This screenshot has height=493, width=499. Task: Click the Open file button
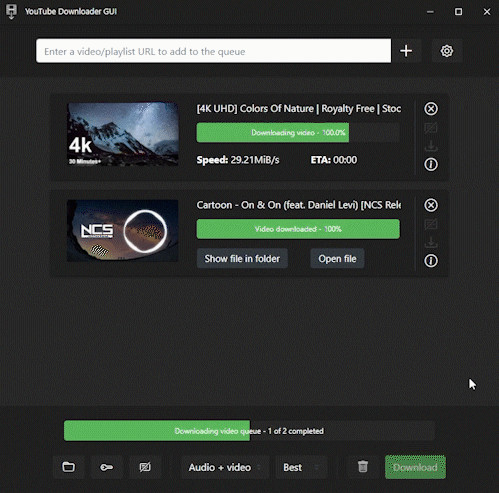click(x=337, y=259)
